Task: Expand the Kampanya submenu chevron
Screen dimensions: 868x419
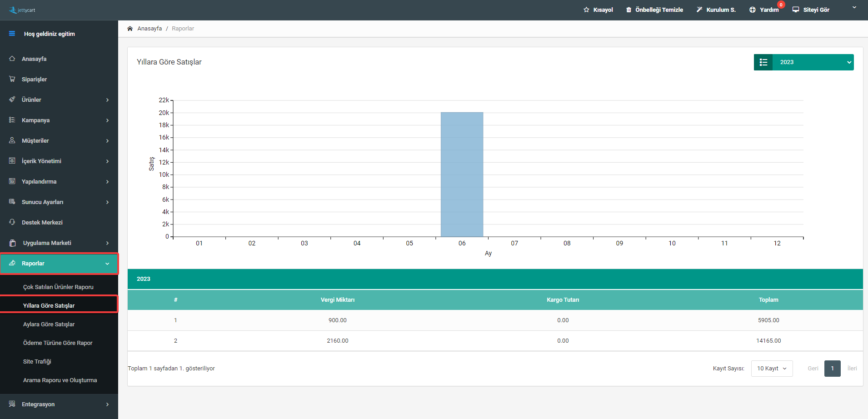Action: (108, 120)
